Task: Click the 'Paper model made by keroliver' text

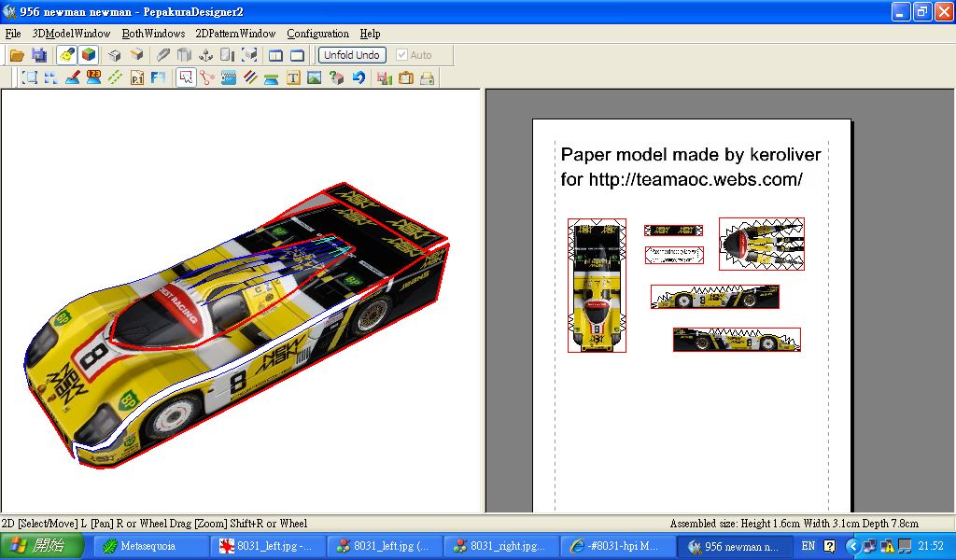Action: [x=691, y=154]
